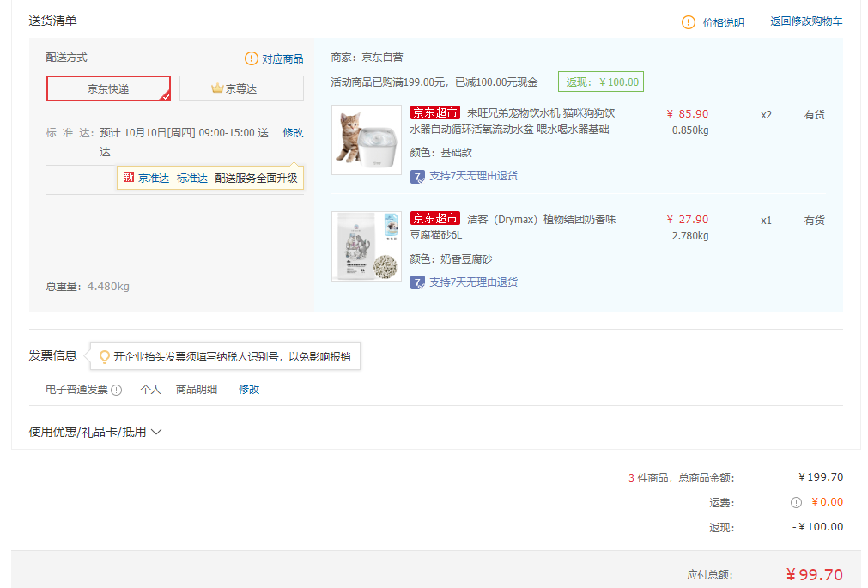
Task: Click 返回修改购物车 link
Action: point(806,21)
